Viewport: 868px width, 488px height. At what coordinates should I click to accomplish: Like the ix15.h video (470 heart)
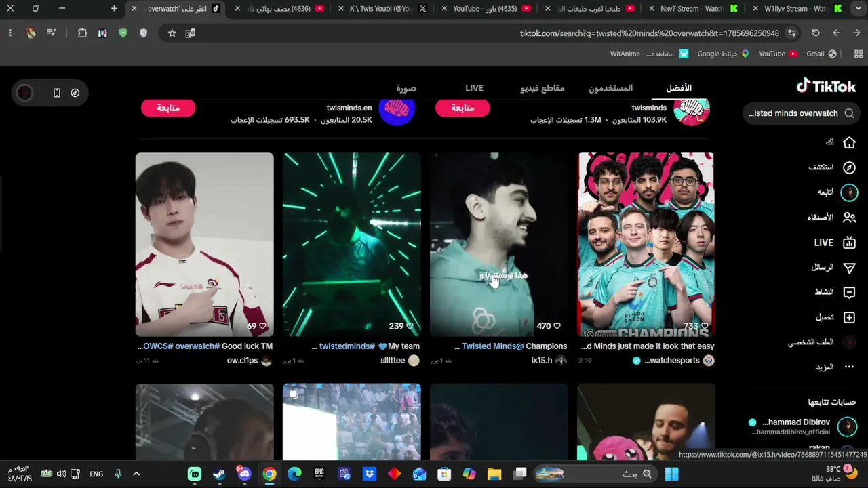(x=557, y=326)
